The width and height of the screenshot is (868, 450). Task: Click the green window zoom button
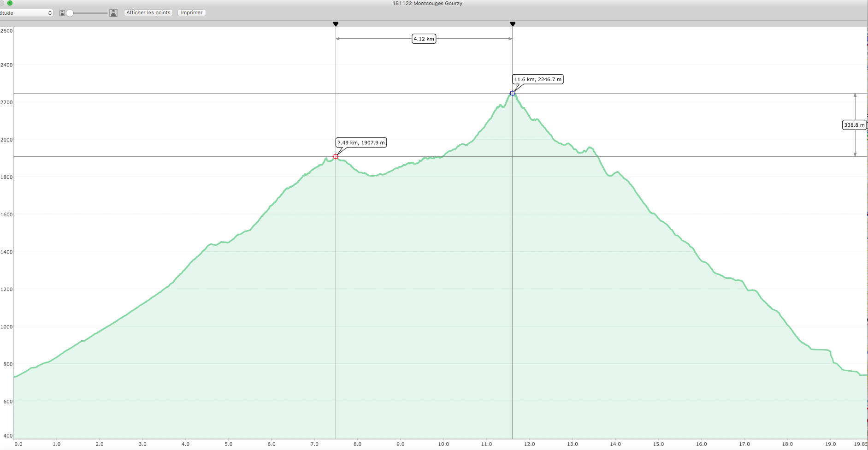point(10,3)
